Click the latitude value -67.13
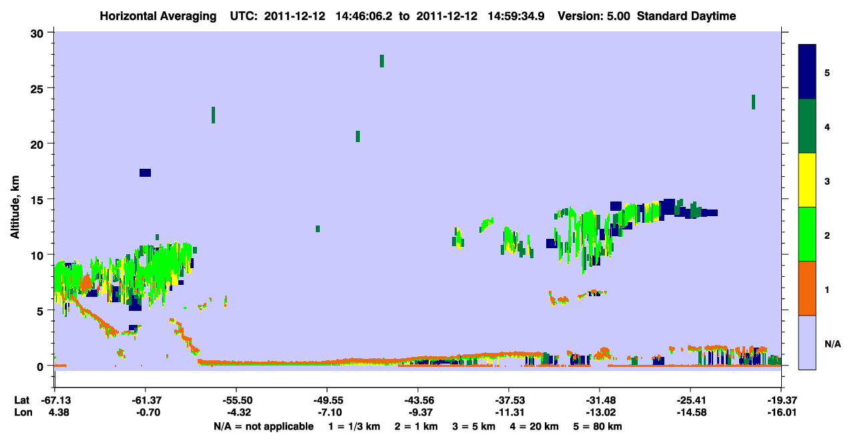This screenshot has width=868, height=445. [55, 400]
